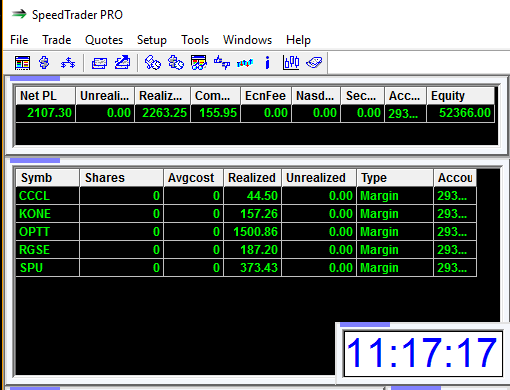Click the Type column header
The image size is (510, 390).
point(395,178)
